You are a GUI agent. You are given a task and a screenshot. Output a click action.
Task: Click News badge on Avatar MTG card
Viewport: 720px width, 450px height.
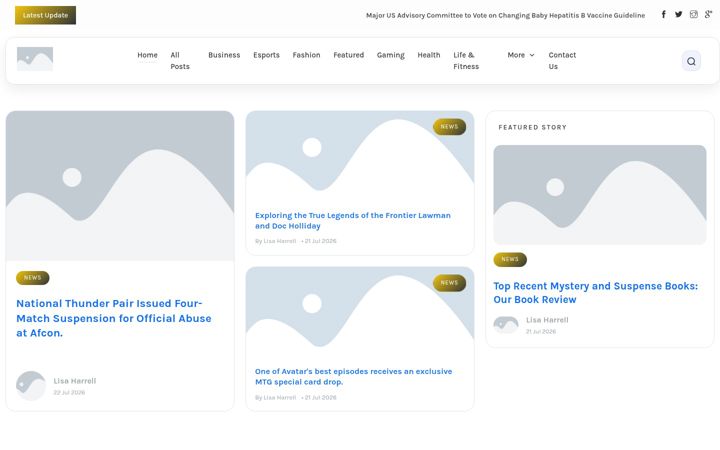(450, 283)
